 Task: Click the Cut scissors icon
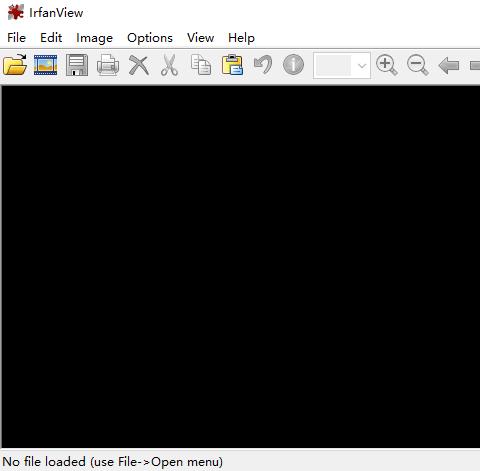pos(169,65)
